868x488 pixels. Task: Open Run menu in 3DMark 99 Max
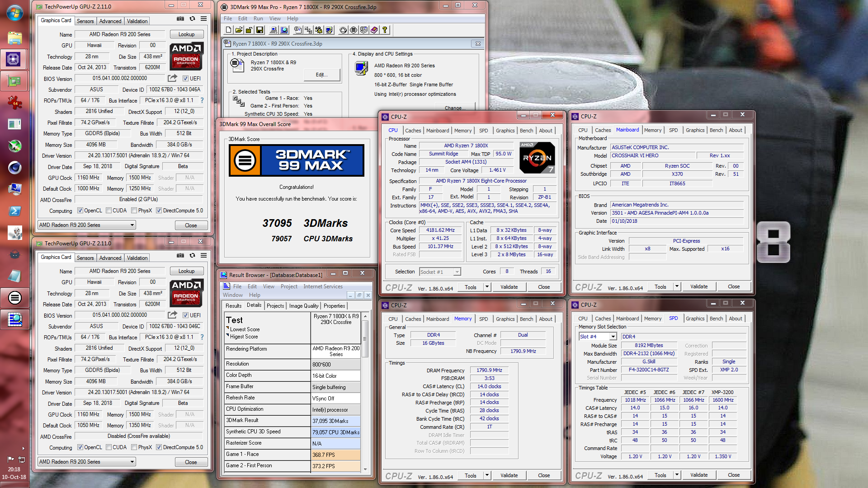(x=258, y=19)
